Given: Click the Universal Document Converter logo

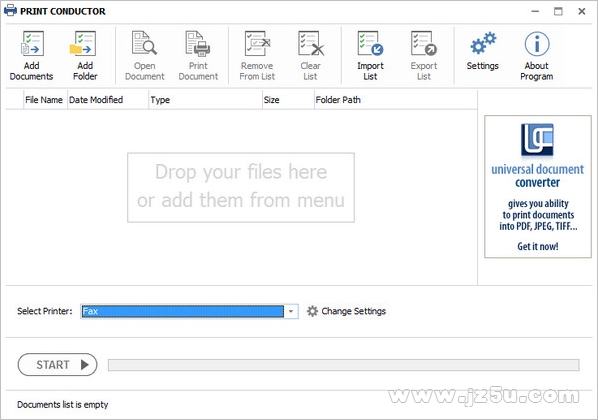Looking at the screenshot, I should 537,140.
